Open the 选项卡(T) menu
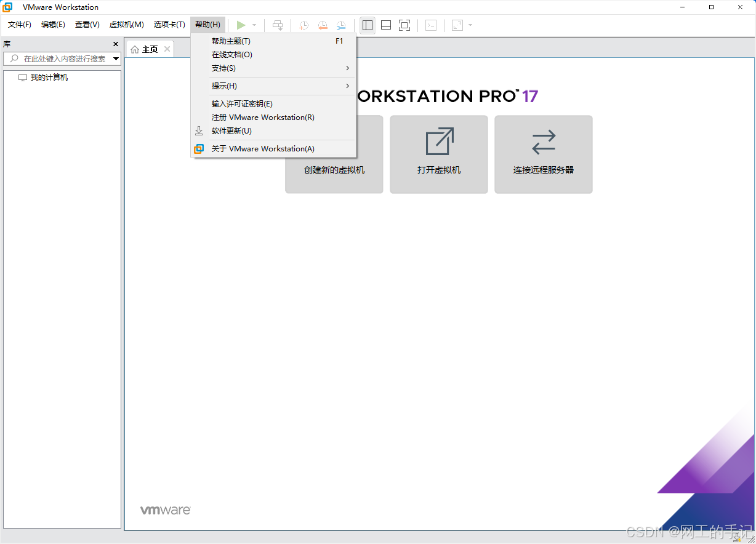Image resolution: width=756 pixels, height=544 pixels. pyautogui.click(x=169, y=25)
